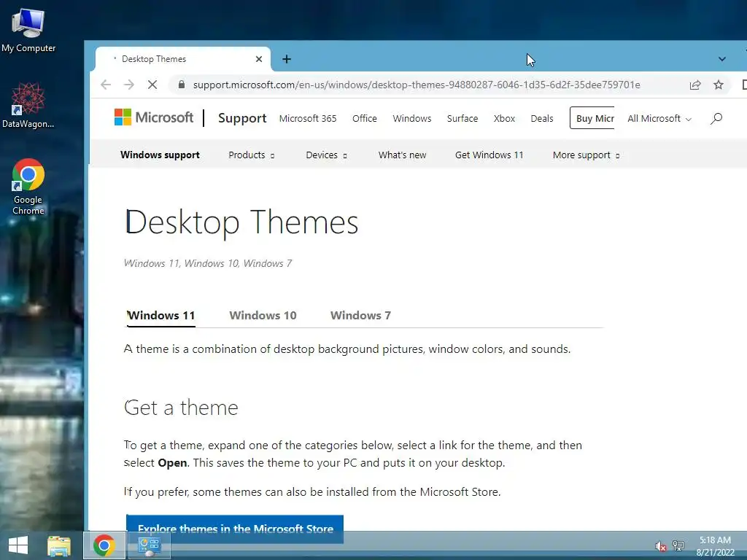Stop loading the page
The height and width of the screenshot is (560, 747).
tap(152, 85)
